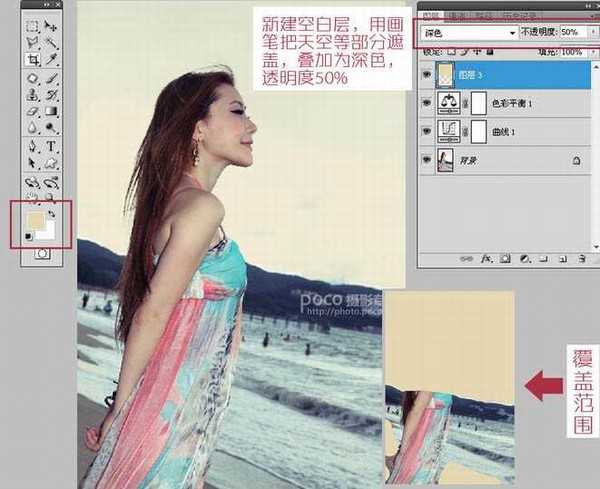This screenshot has height=489, width=600.
Task: Hide the 图层 3 layer via eye icon
Action: coord(428,73)
